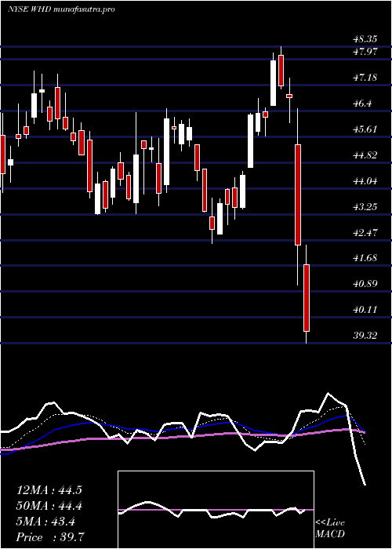The image size is (392, 549).
Task: Select the 48.35 price level label
Action: tap(365, 38)
